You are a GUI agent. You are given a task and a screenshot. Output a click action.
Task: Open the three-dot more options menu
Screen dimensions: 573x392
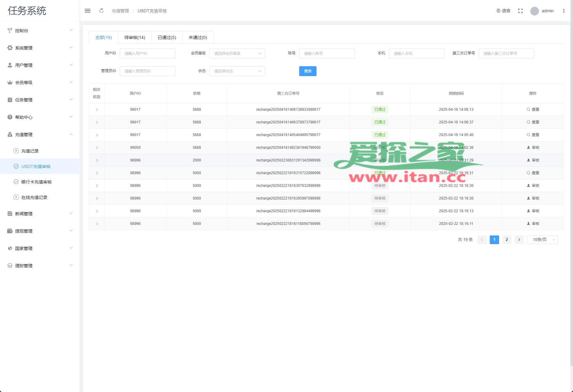tap(564, 11)
